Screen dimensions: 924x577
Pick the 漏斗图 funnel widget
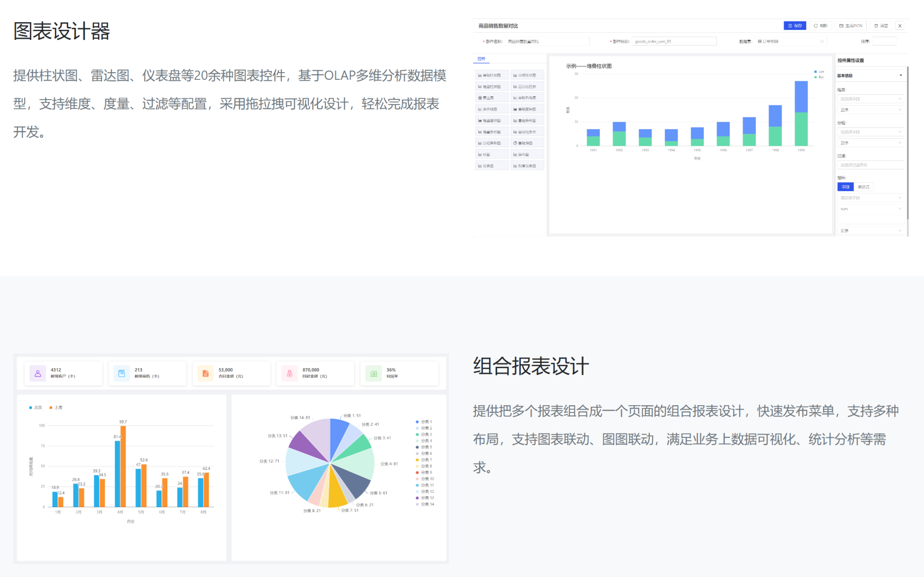pyautogui.click(x=527, y=154)
